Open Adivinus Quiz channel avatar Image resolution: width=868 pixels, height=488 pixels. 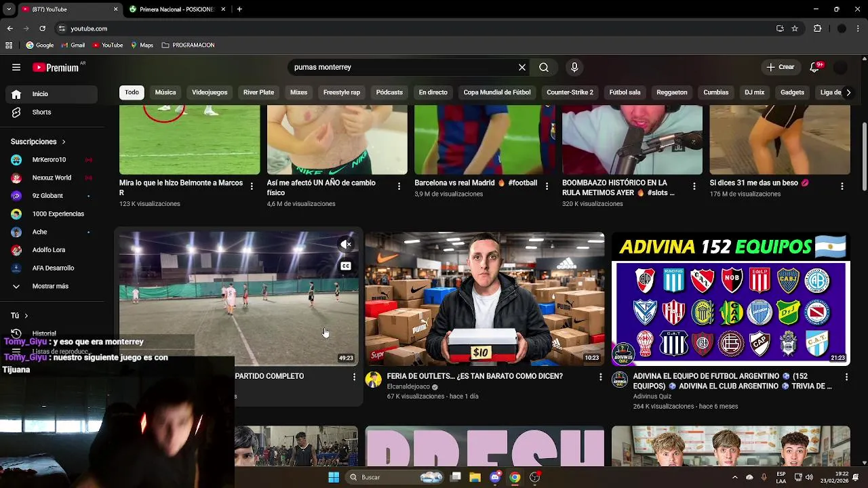[x=620, y=380]
